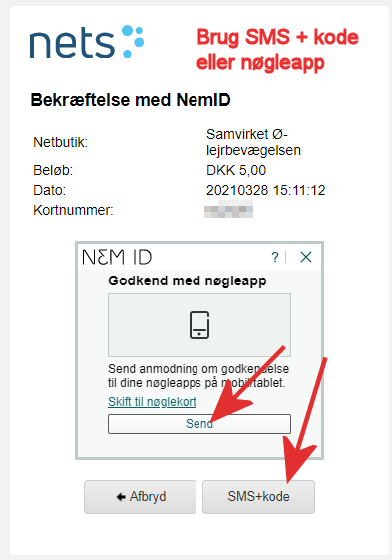Click the NemID logo
Image resolution: width=392 pixels, height=560 pixels.
point(117,257)
